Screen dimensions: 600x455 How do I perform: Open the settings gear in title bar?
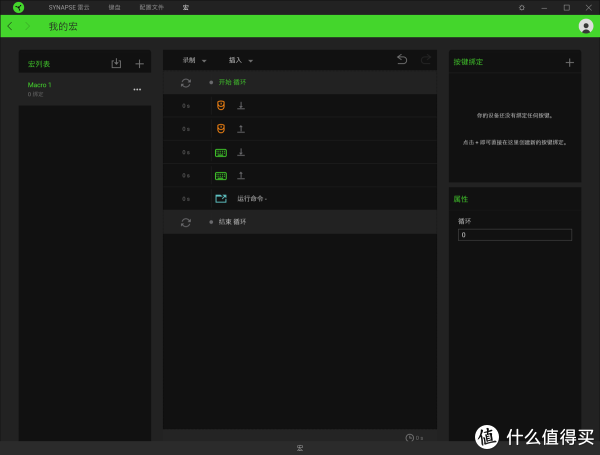point(521,7)
